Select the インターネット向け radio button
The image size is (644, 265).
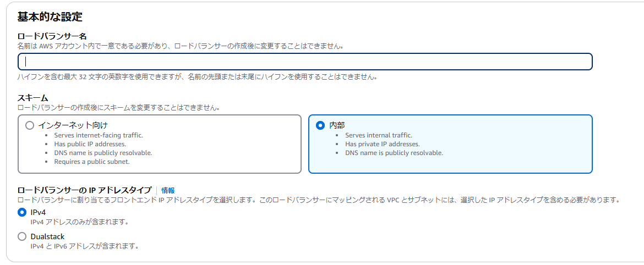[x=29, y=125]
